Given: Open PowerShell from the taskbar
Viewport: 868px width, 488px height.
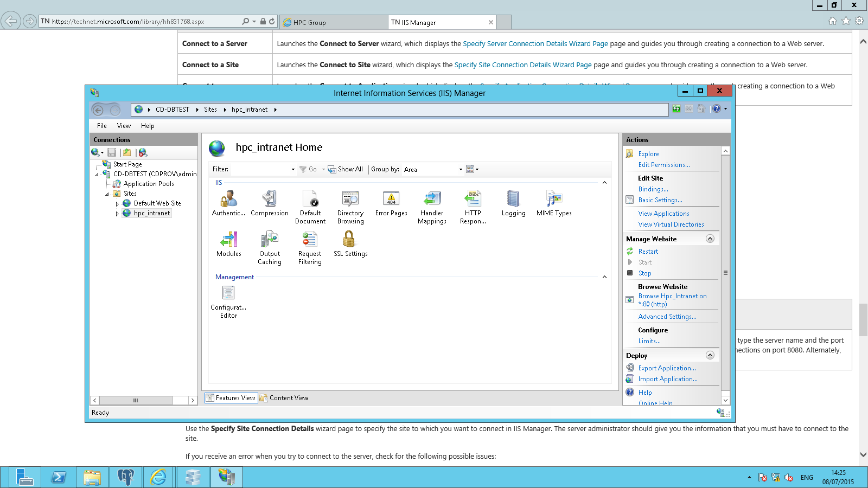Looking at the screenshot, I should pyautogui.click(x=59, y=478).
